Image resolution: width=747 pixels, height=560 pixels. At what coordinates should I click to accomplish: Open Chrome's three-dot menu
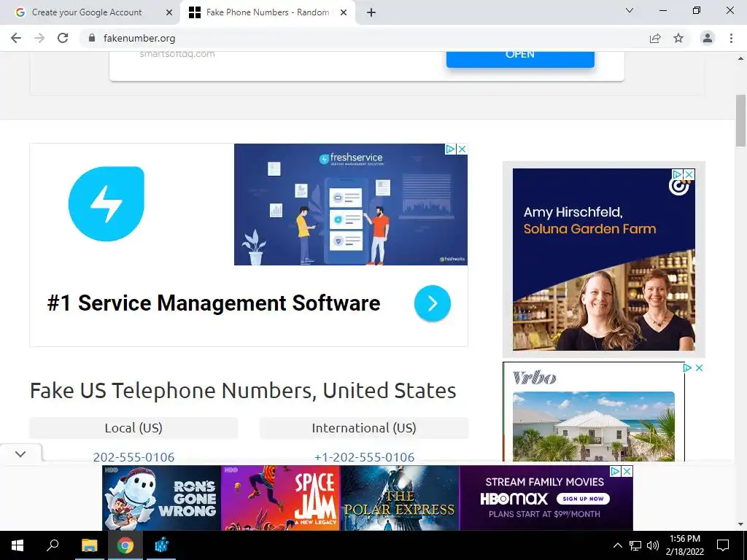pos(731,38)
